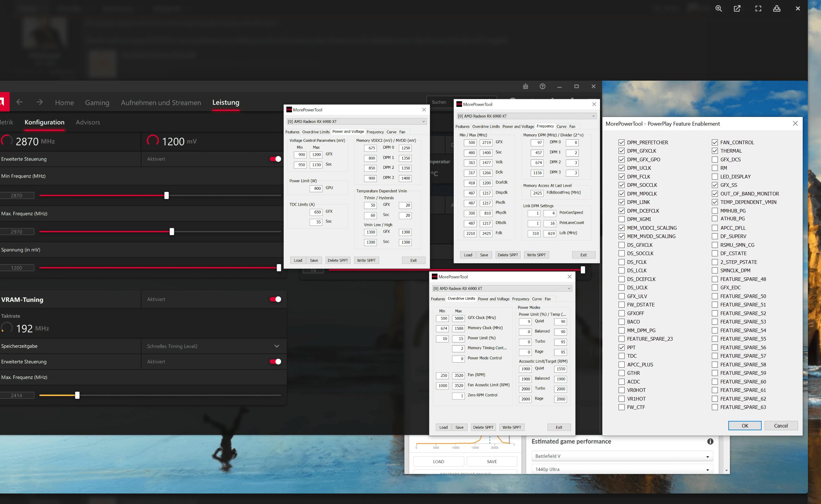
Task: Uncheck the DPM_PREFETCHER feature
Action: point(621,142)
